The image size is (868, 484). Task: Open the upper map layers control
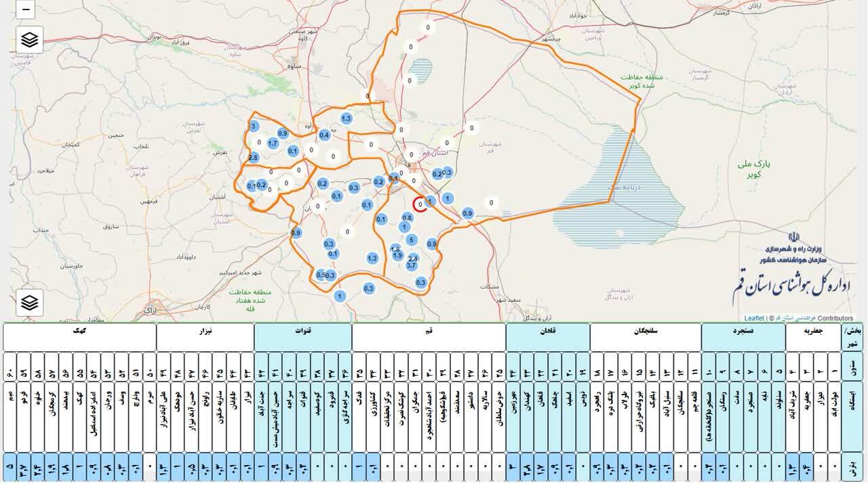[x=29, y=40]
